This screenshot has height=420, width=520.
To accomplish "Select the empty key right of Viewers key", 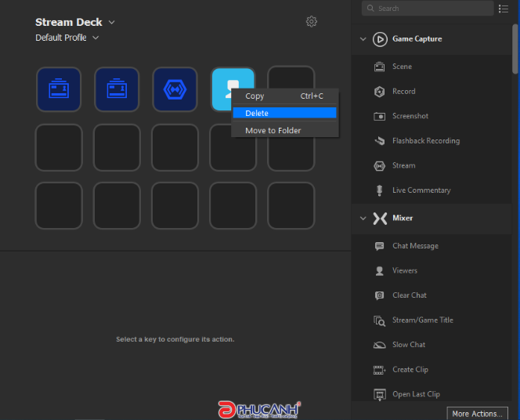I will point(291,77).
